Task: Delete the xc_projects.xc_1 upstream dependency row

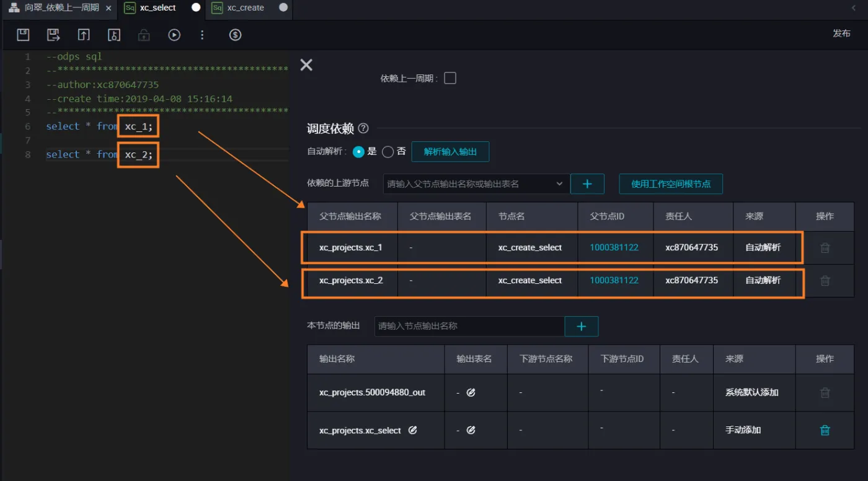Action: pyautogui.click(x=825, y=247)
